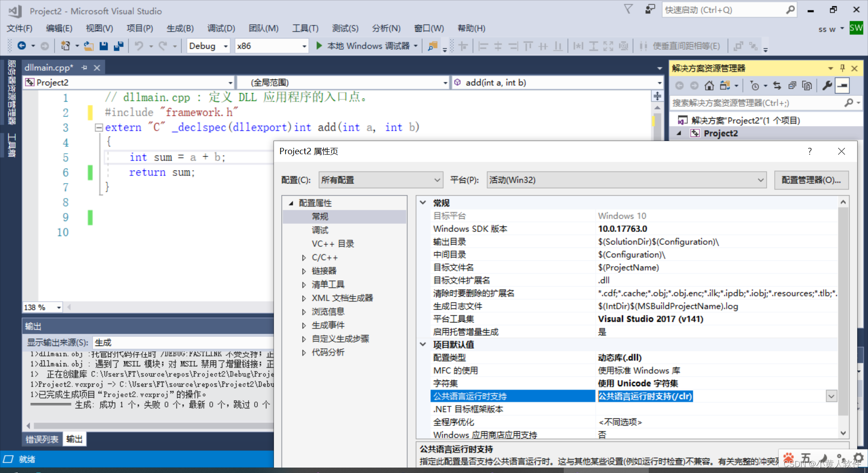Click the Solution Explorer search magnifier icon

[x=849, y=103]
